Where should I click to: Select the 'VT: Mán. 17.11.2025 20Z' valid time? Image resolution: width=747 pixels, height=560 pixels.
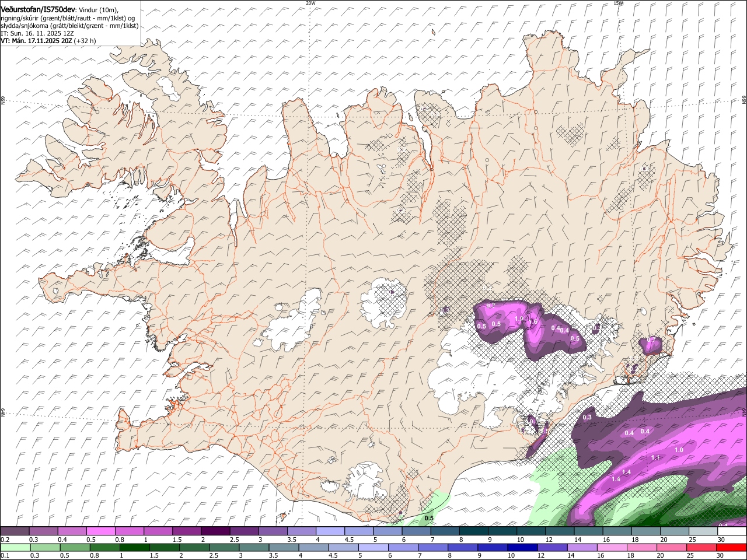(x=37, y=41)
